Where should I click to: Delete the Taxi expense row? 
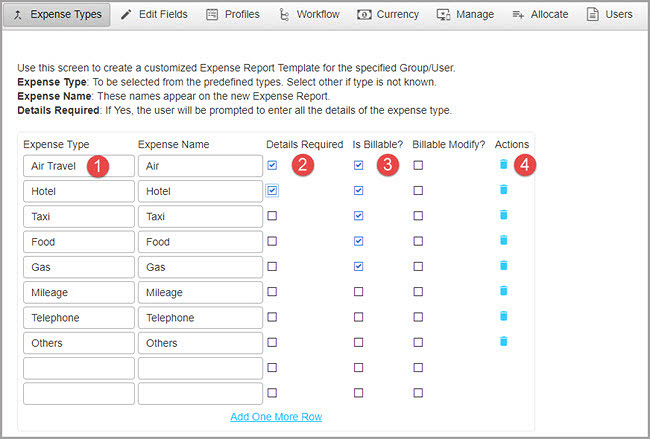coord(504,215)
